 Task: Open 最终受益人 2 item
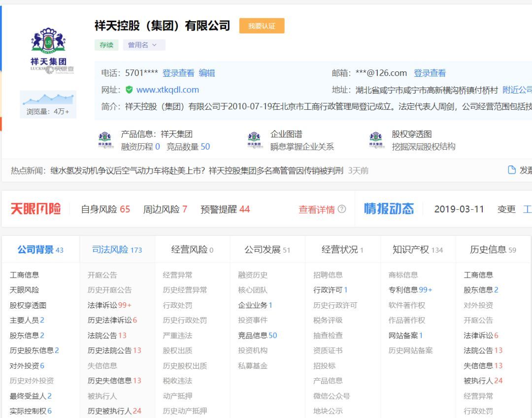(31, 396)
